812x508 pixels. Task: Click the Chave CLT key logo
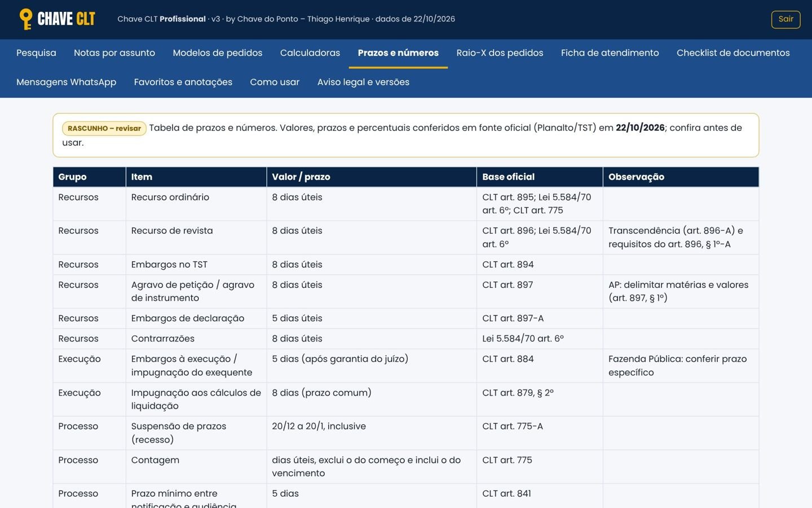57,19
